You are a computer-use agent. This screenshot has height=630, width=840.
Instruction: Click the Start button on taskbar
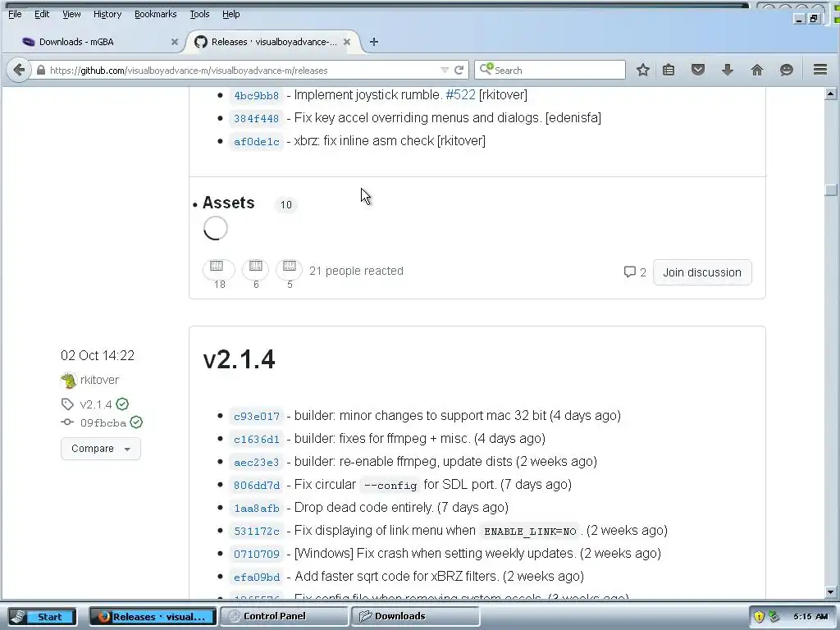click(43, 617)
